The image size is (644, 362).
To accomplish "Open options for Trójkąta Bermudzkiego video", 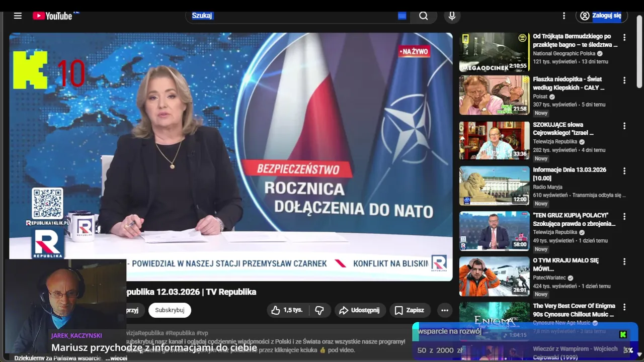I will pos(624,37).
